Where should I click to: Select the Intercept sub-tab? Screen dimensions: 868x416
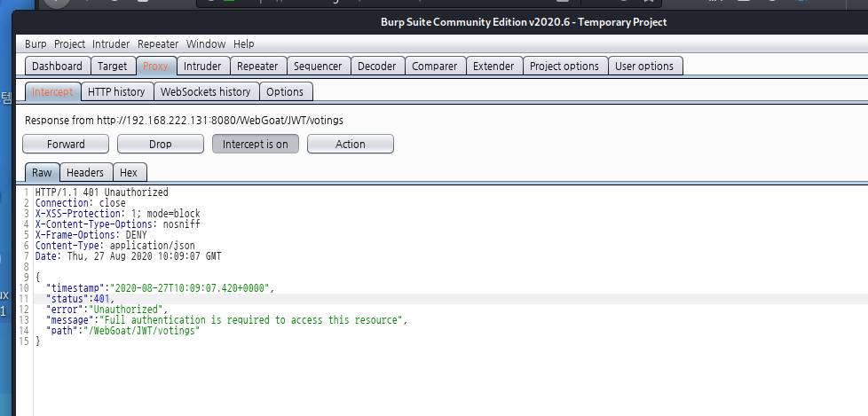[x=52, y=92]
